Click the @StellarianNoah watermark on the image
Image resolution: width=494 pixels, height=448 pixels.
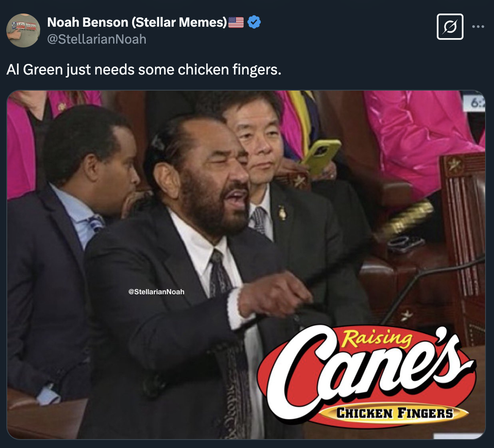click(156, 292)
